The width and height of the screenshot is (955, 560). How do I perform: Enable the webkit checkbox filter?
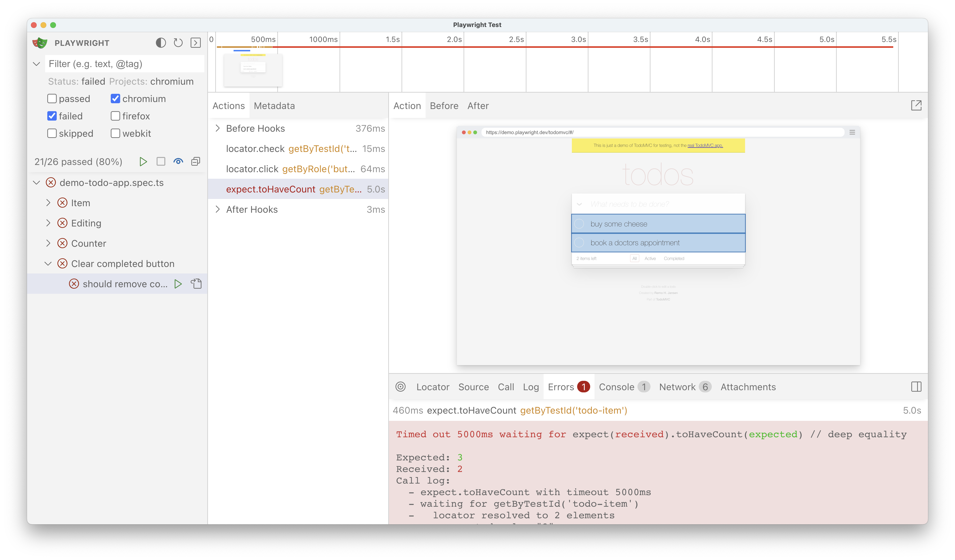[115, 133]
